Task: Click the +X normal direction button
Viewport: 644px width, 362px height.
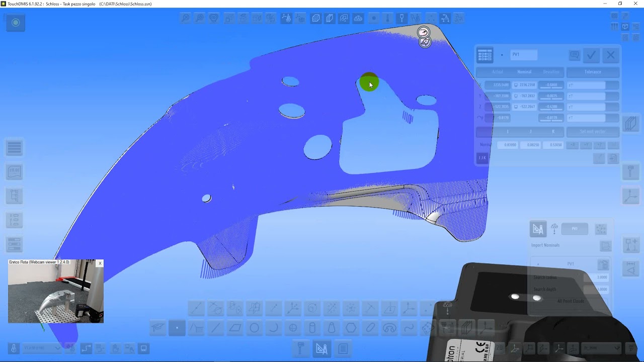Action: [573, 145]
